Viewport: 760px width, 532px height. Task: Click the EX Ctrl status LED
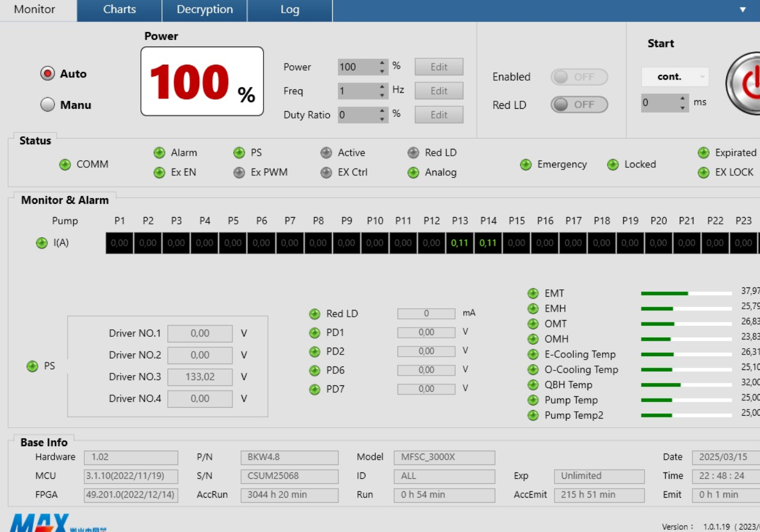pos(326,172)
